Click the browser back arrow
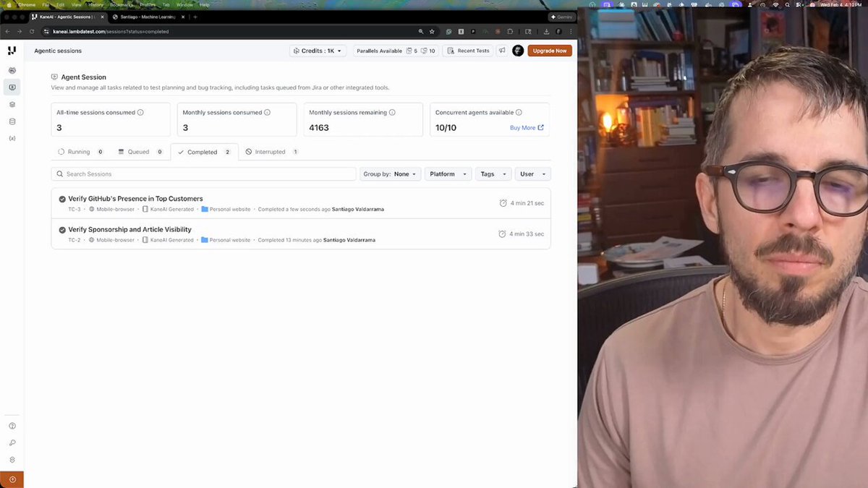This screenshot has width=868, height=488. coord(8,32)
